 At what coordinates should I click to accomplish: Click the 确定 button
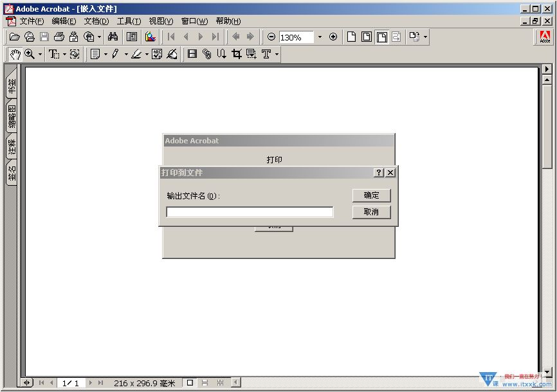[x=371, y=195]
